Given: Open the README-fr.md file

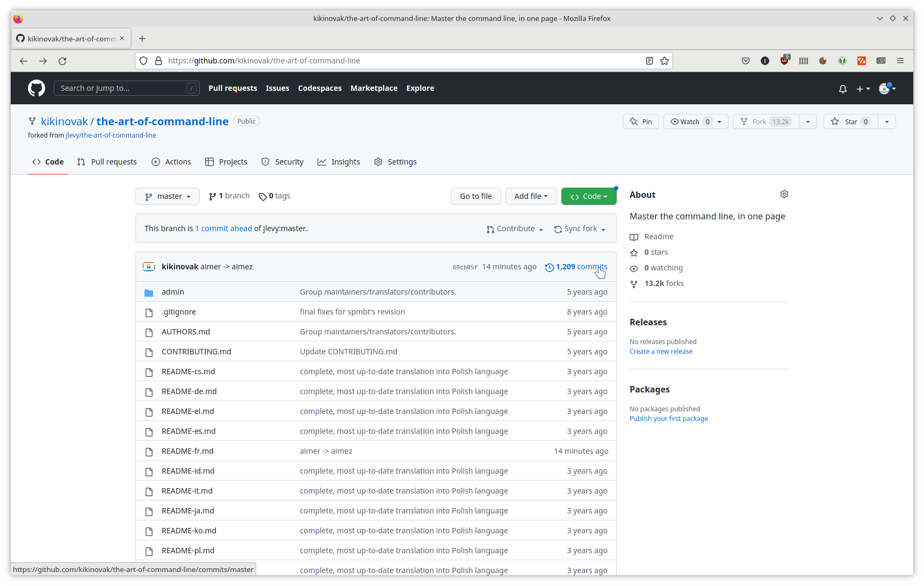Looking at the screenshot, I should 187,451.
